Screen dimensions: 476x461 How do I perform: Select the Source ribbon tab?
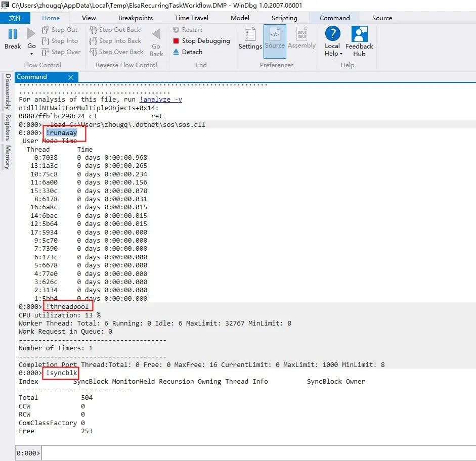pos(382,18)
